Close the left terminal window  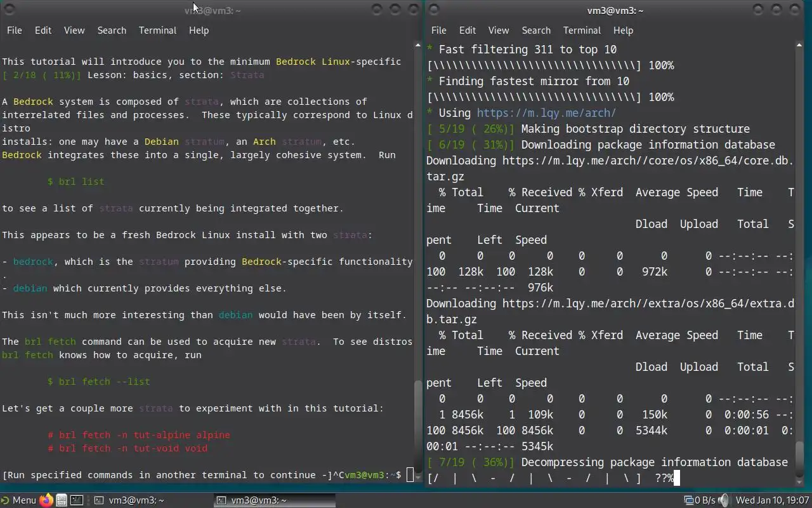click(412, 10)
